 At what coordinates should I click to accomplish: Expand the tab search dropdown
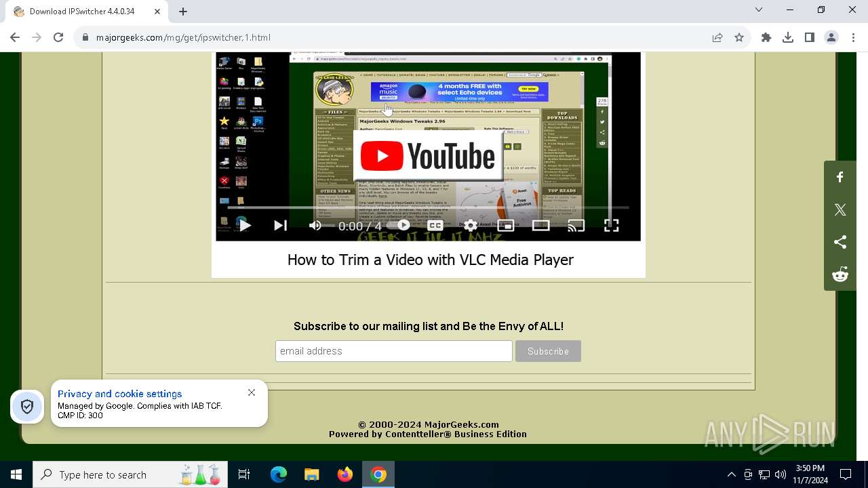pyautogui.click(x=759, y=9)
